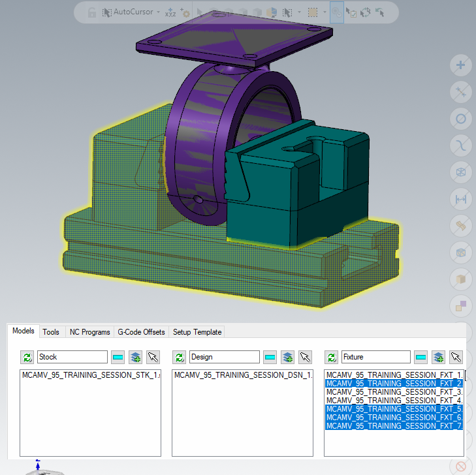The image size is (476, 475).
Task: Click the dashed-box cursor selection method icon
Action: coord(287,12)
